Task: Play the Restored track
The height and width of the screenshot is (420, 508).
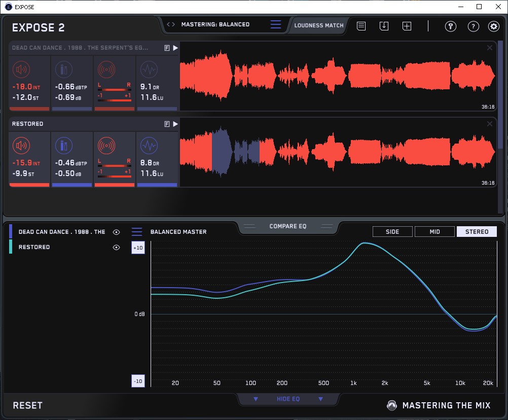Action: tap(175, 124)
